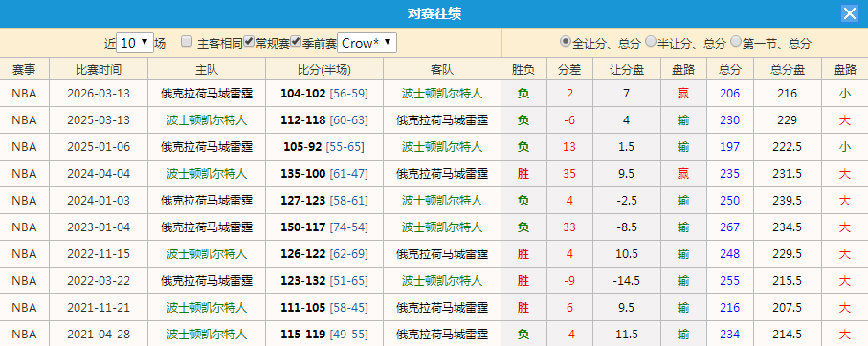Click the 比赛时间 column header
868x346 pixels.
tap(99, 69)
